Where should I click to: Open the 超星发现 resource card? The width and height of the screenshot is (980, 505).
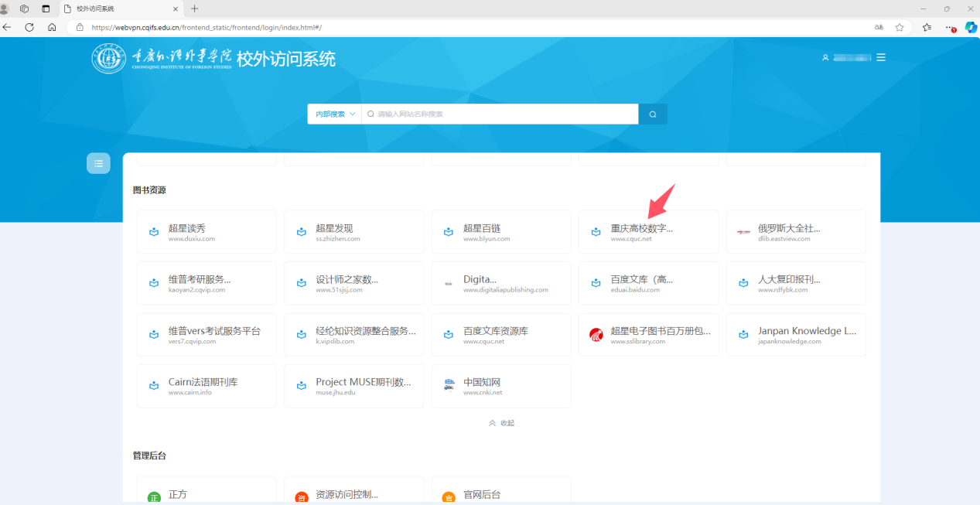[x=353, y=232]
